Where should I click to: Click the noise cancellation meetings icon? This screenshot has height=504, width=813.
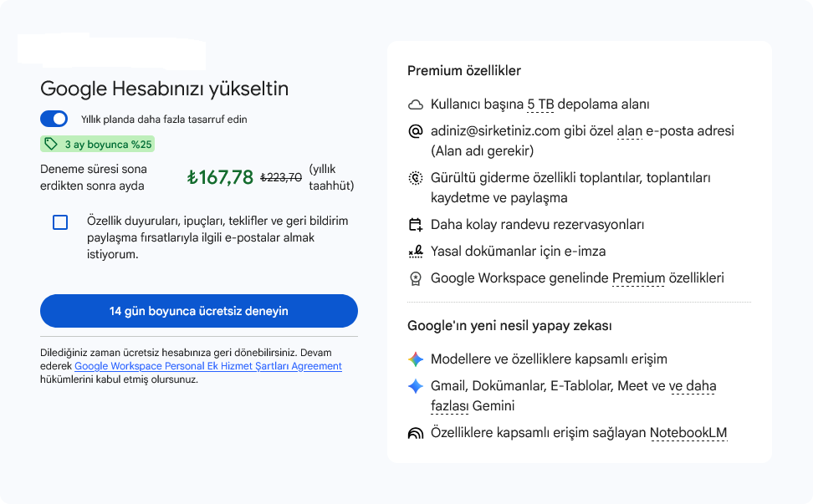[x=416, y=178]
